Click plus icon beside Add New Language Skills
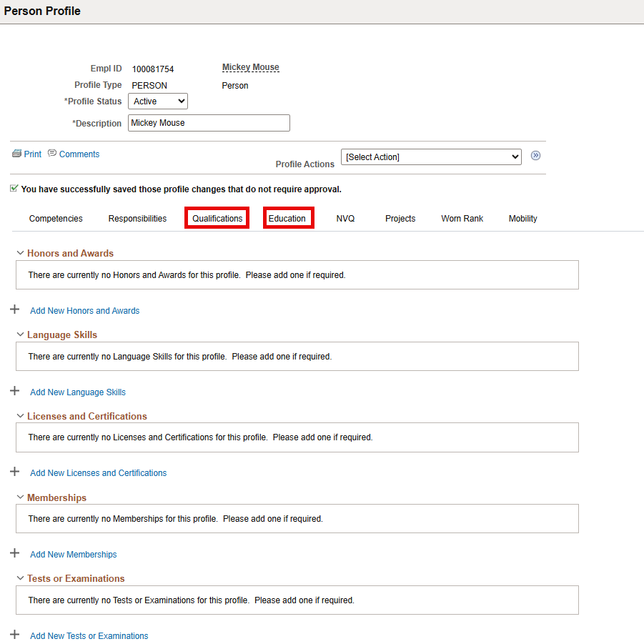 click(x=15, y=391)
